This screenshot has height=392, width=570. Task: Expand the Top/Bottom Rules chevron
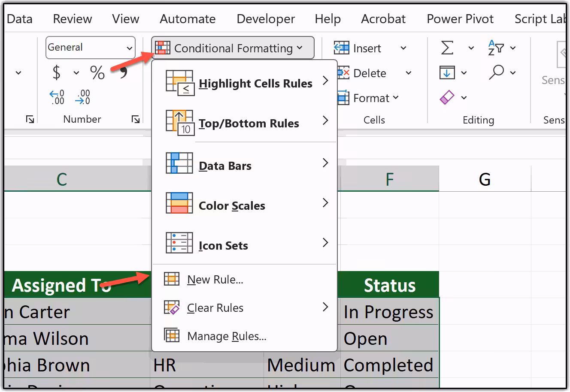pos(325,121)
